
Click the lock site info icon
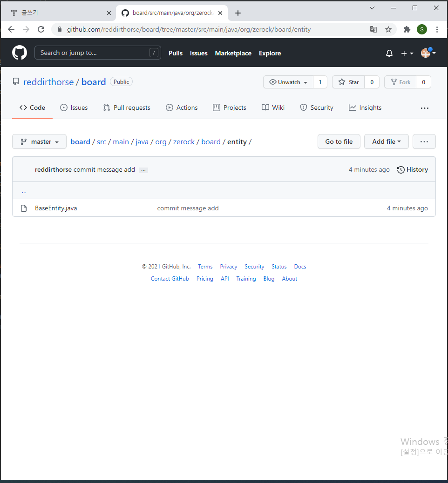point(60,29)
